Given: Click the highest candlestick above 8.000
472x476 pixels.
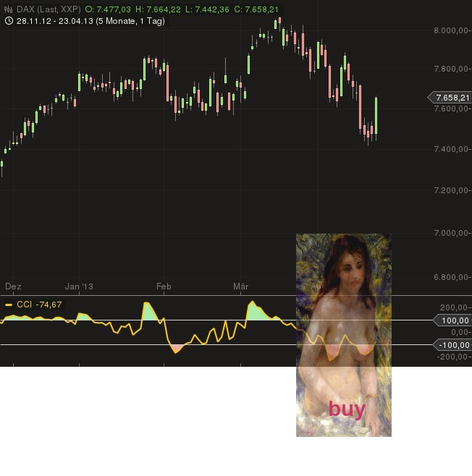Looking at the screenshot, I should point(279,21).
